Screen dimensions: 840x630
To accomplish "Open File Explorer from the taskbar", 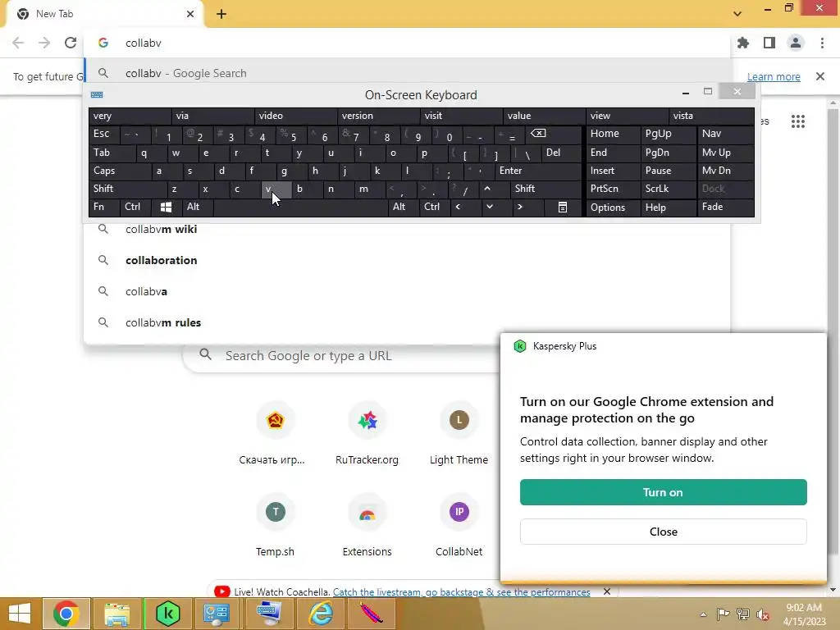I will (116, 614).
